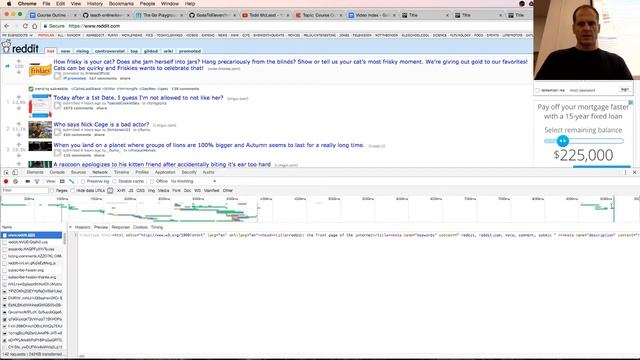Screen dimensions: 640x360
Task: Expand the lions planet post preview icon
Action: point(57,153)
